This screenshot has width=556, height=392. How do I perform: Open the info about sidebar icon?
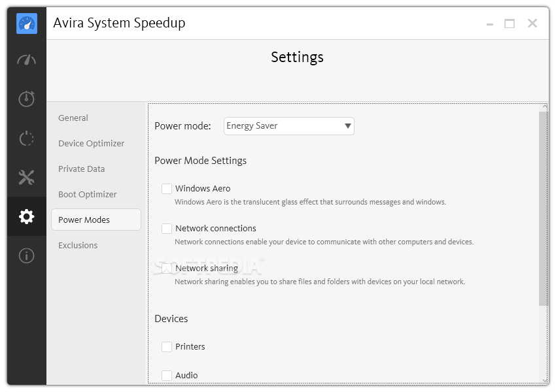(27, 255)
